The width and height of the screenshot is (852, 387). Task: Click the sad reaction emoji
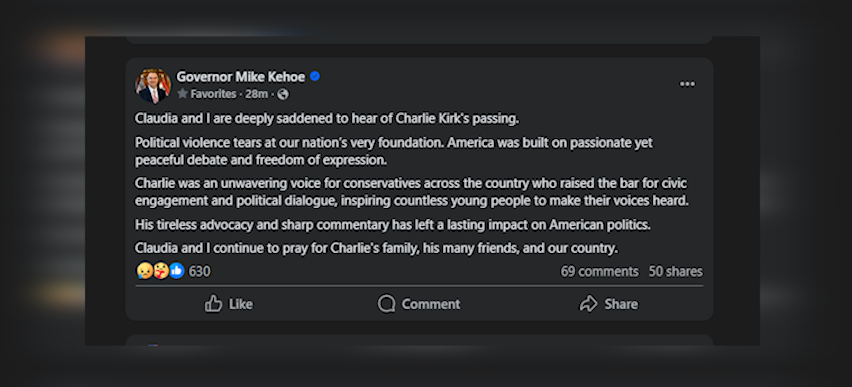(x=144, y=271)
